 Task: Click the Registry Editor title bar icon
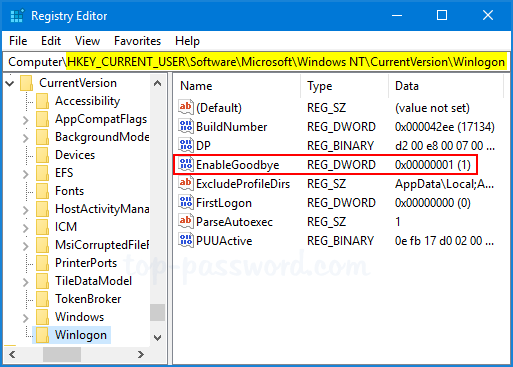pos(17,16)
